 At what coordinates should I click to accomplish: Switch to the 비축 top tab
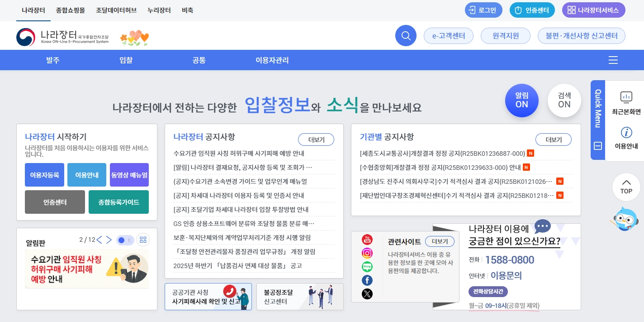pyautogui.click(x=188, y=10)
